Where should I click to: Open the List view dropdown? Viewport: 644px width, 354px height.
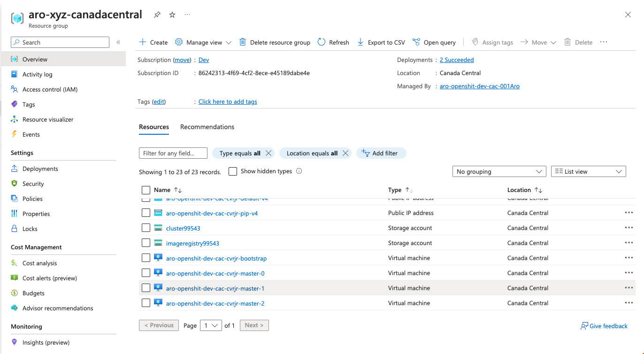click(x=588, y=171)
